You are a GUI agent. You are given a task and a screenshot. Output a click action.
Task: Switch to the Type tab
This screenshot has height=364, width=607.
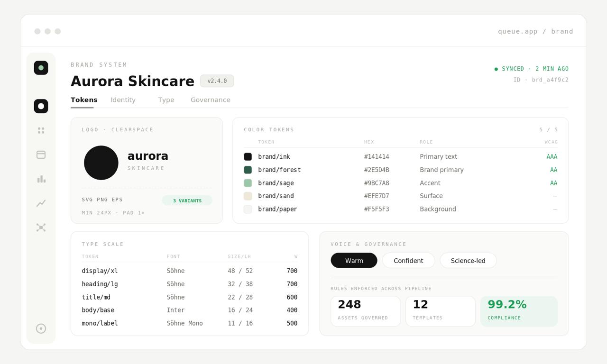[166, 100]
